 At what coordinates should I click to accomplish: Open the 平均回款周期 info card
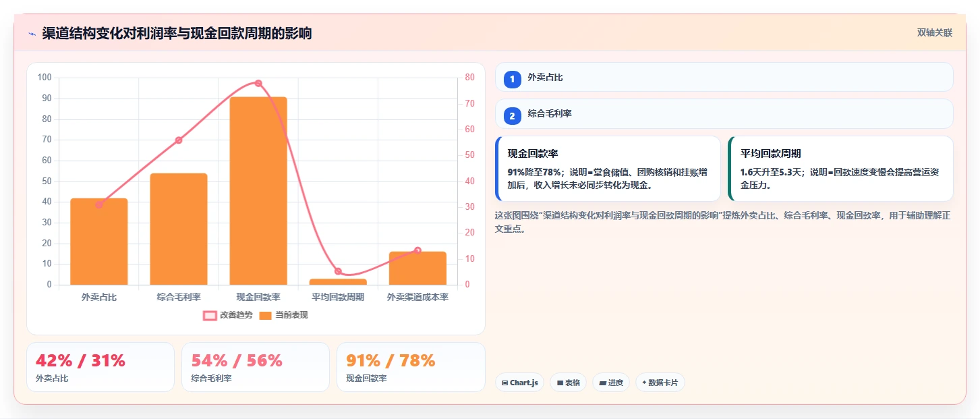point(840,169)
